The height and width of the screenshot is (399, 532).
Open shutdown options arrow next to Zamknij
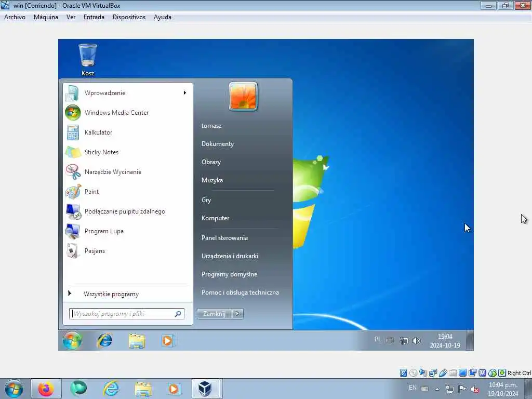click(x=237, y=313)
